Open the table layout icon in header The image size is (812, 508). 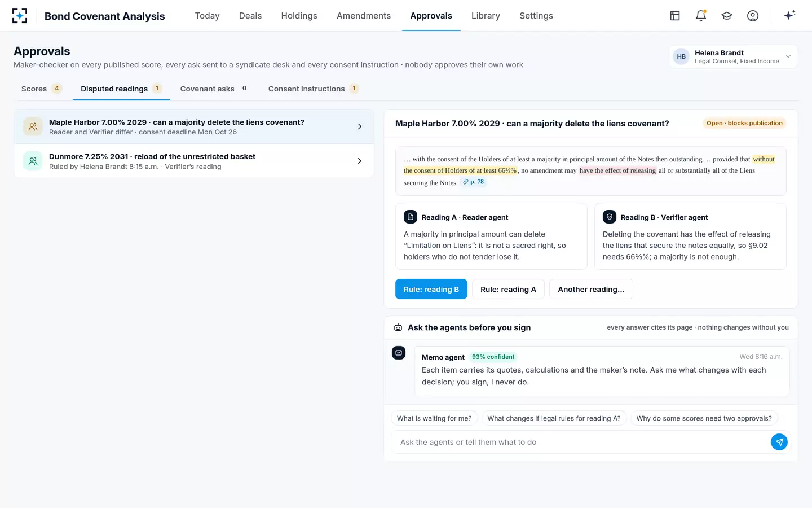(x=675, y=16)
